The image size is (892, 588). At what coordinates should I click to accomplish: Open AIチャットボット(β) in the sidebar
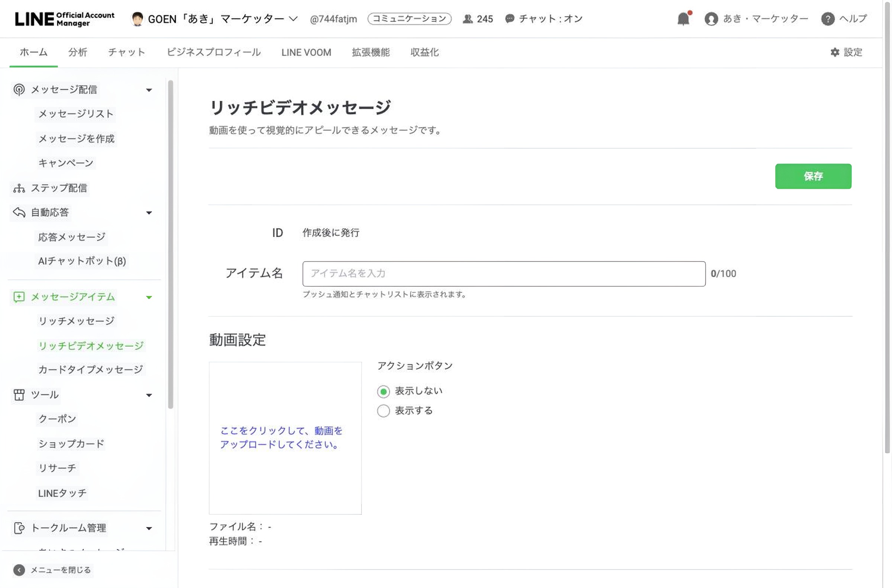[x=82, y=261]
